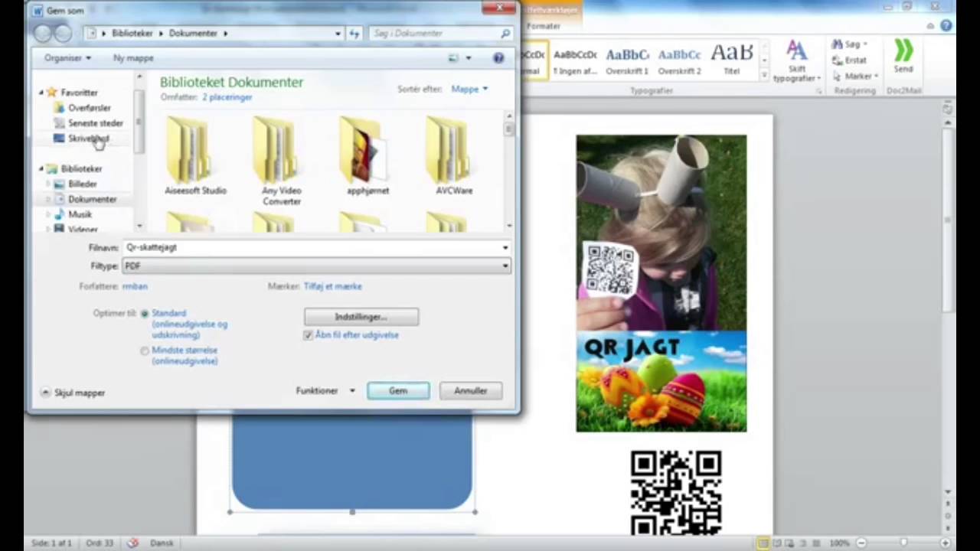Screen dimensions: 980x551
Task: Open Musik library
Action: pyautogui.click(x=73, y=215)
